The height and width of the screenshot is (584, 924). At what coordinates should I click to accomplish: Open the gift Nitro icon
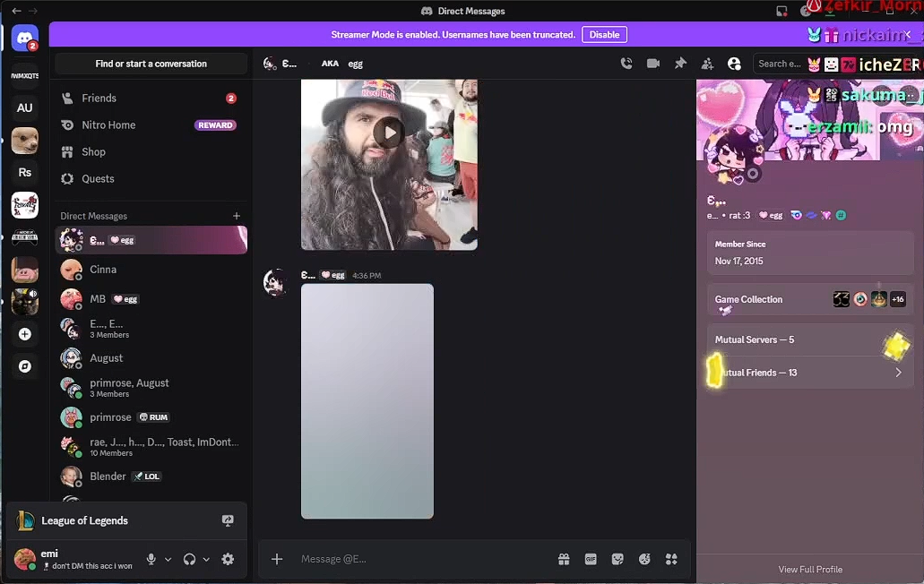[564, 559]
